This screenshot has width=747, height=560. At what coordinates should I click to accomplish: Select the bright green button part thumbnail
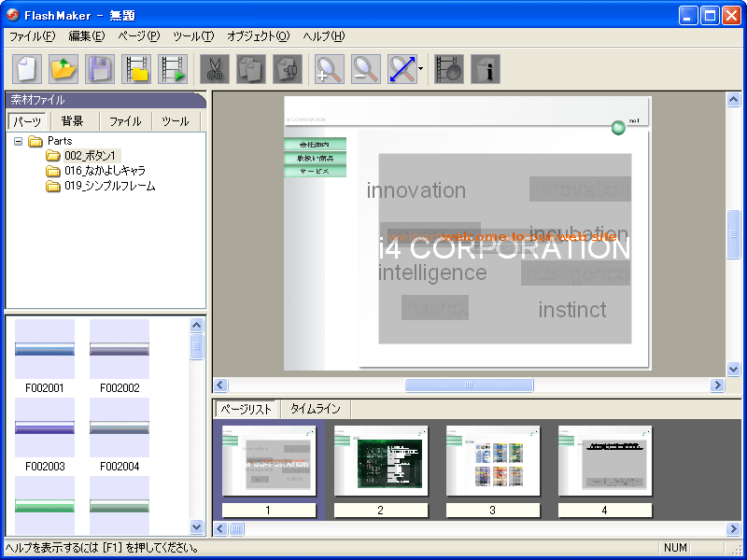pyautogui.click(x=45, y=505)
